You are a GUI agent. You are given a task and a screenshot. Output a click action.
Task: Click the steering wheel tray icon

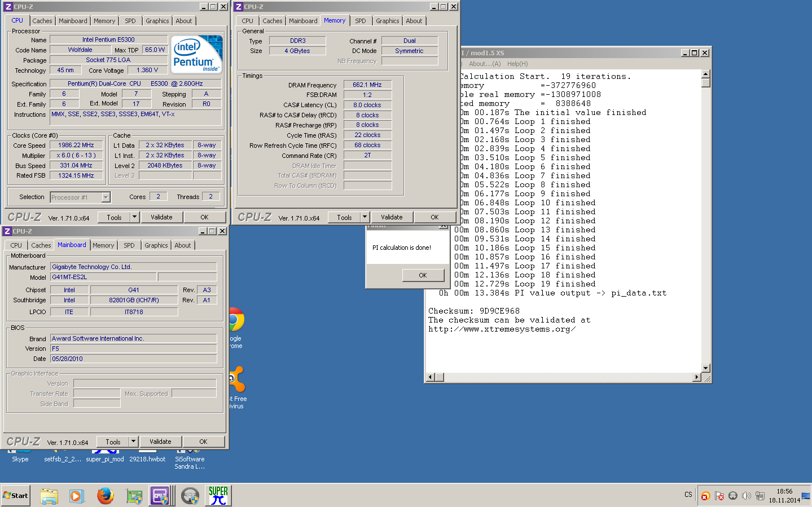732,496
